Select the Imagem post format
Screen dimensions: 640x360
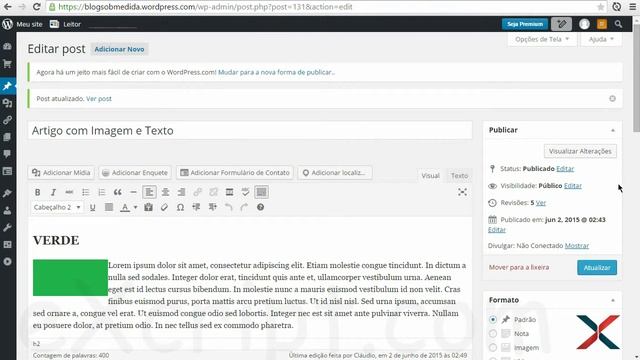(493, 348)
